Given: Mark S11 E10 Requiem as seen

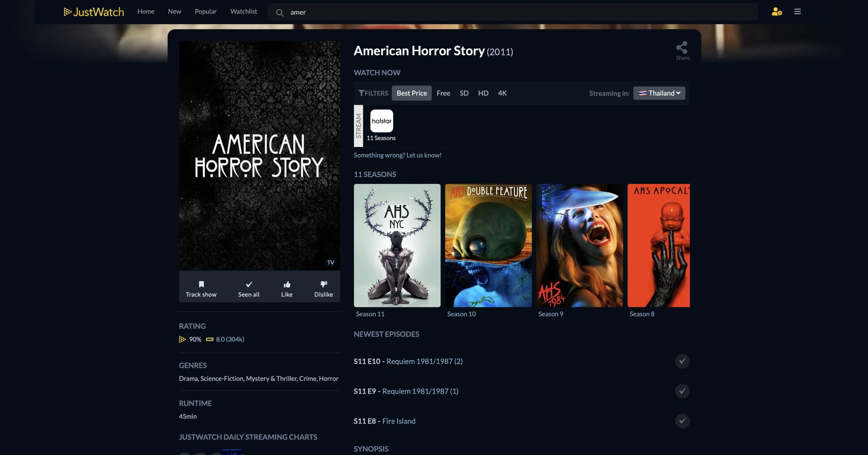Looking at the screenshot, I should point(682,361).
